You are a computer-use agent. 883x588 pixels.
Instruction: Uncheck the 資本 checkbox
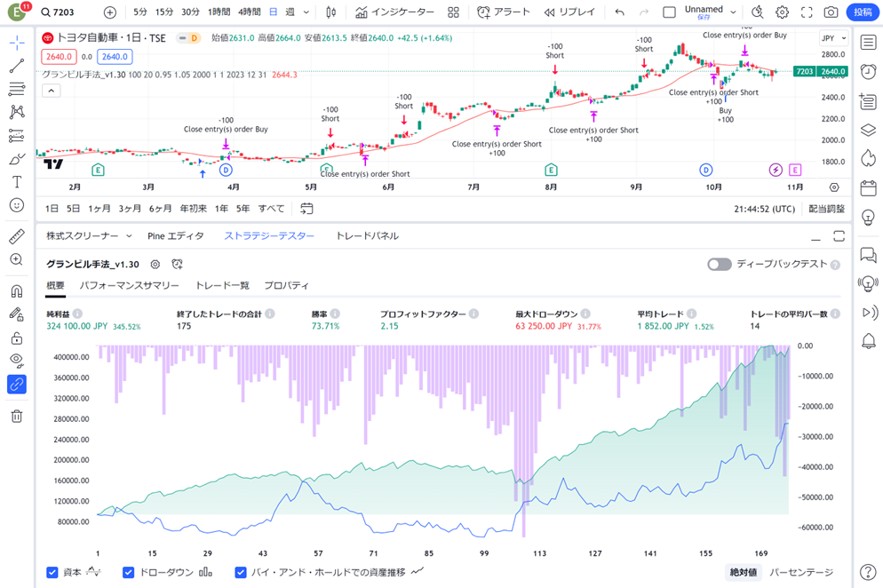point(52,572)
